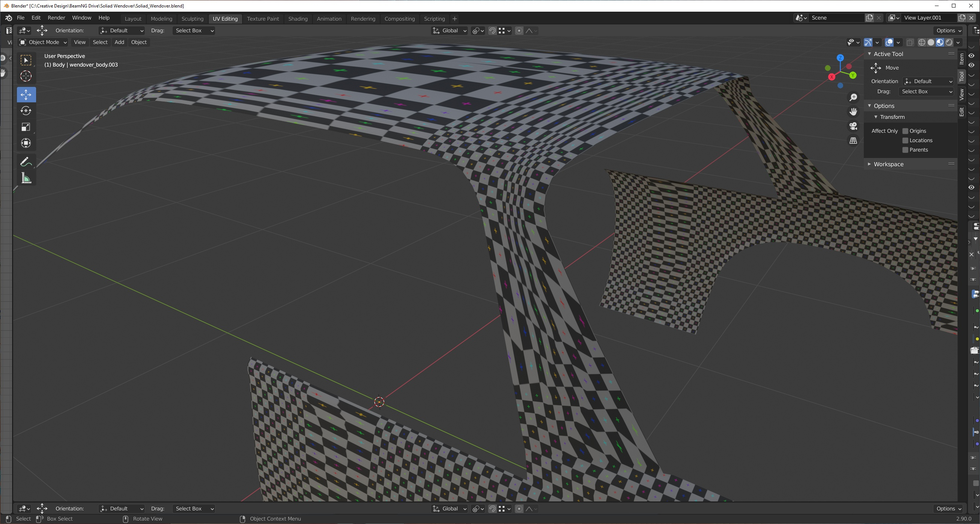
Task: Switch to the Texture Paint workspace tab
Action: 262,19
